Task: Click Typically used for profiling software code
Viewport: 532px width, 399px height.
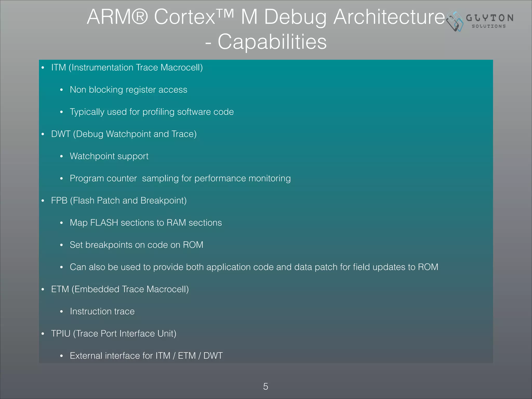Action: [152, 112]
